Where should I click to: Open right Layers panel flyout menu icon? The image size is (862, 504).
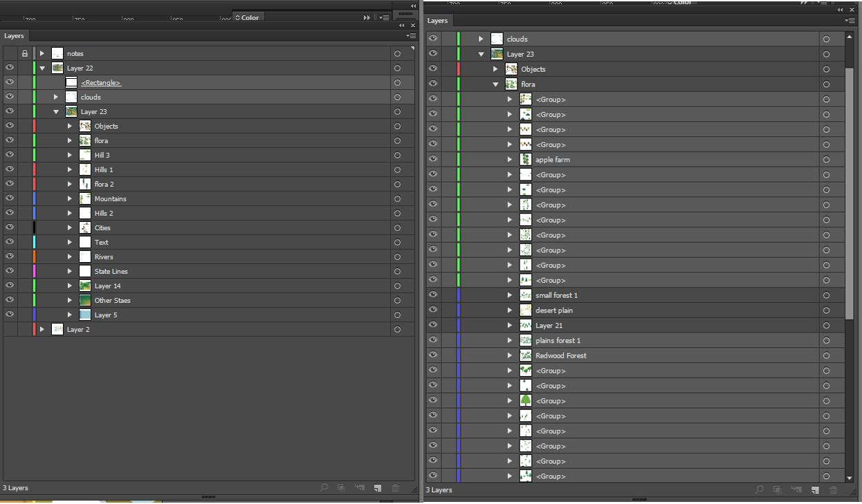pos(850,21)
